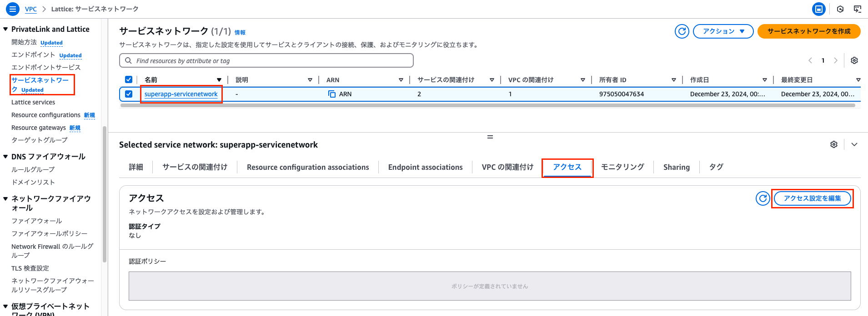Viewport: 868px width, 316px height.
Task: Open 開始方法 in sidebar
Action: coord(24,42)
